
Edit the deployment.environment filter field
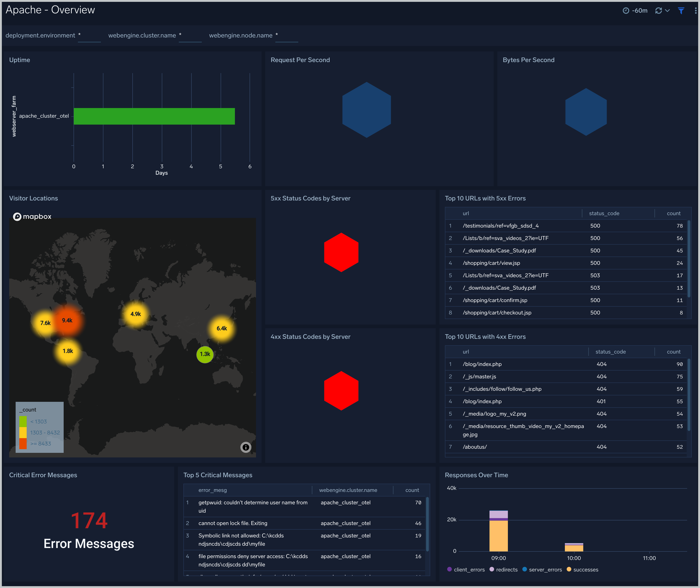(89, 35)
